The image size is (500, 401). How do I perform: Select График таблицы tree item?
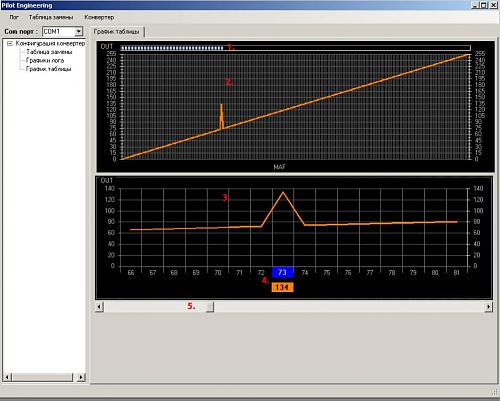pos(49,69)
